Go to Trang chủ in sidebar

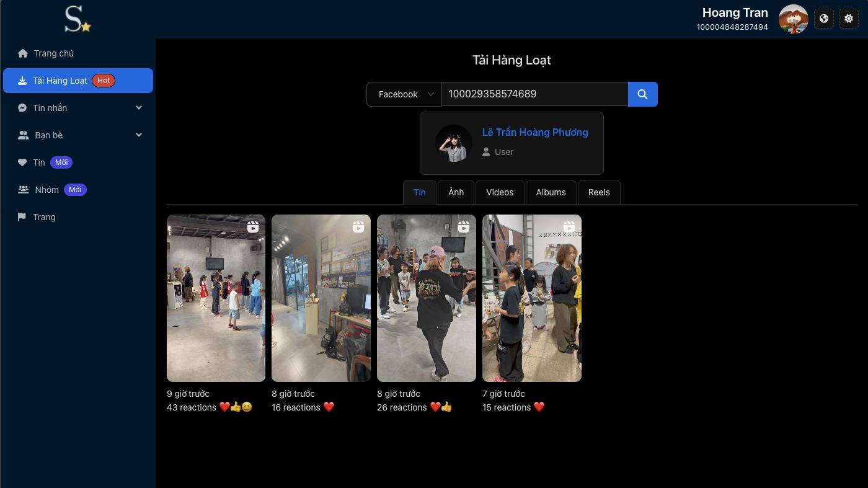[x=78, y=53]
